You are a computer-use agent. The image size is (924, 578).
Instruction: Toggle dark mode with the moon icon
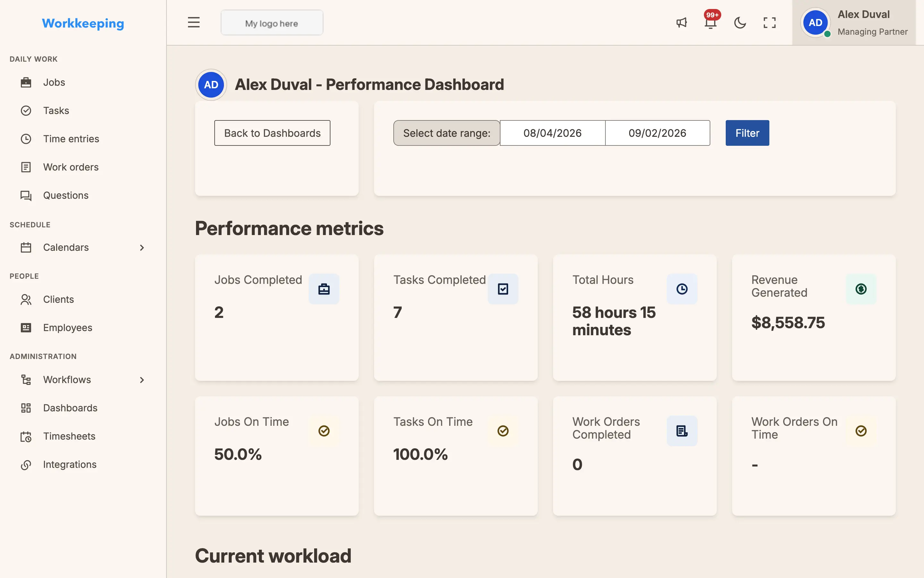pos(740,22)
